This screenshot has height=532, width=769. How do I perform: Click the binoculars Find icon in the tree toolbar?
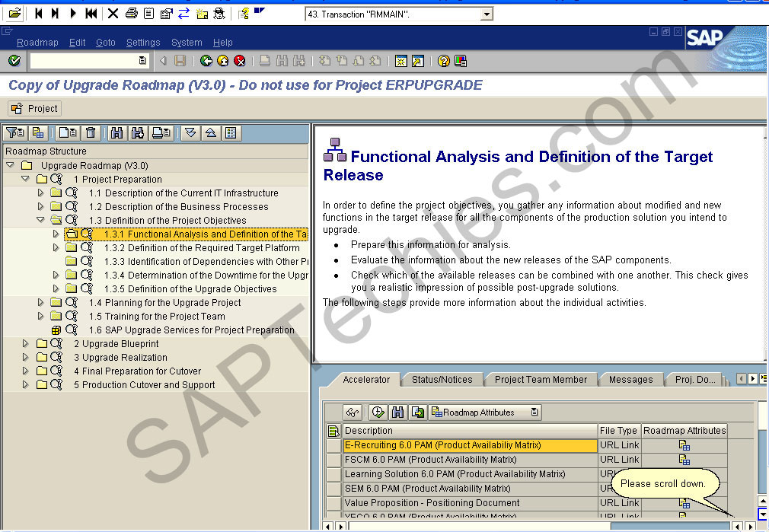116,132
